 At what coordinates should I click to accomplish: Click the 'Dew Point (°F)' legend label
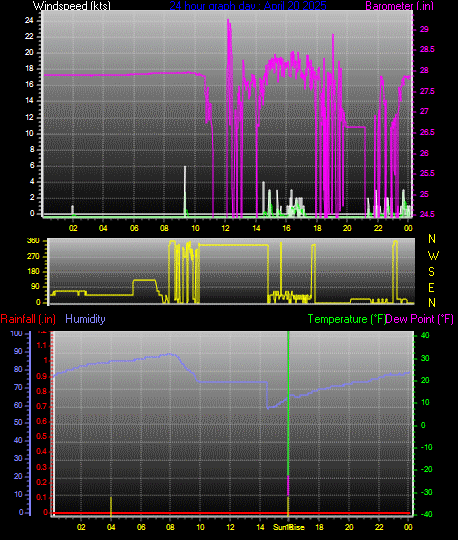point(419,319)
